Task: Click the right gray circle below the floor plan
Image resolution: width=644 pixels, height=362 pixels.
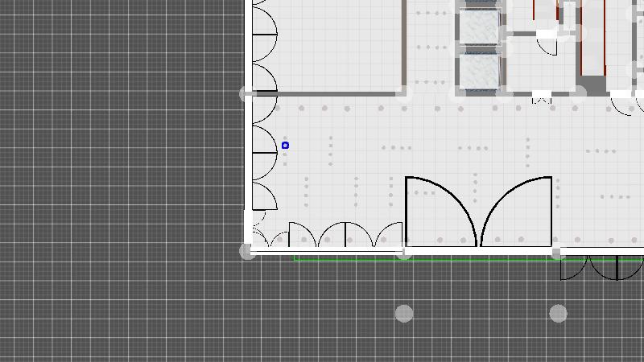Action: point(558,313)
